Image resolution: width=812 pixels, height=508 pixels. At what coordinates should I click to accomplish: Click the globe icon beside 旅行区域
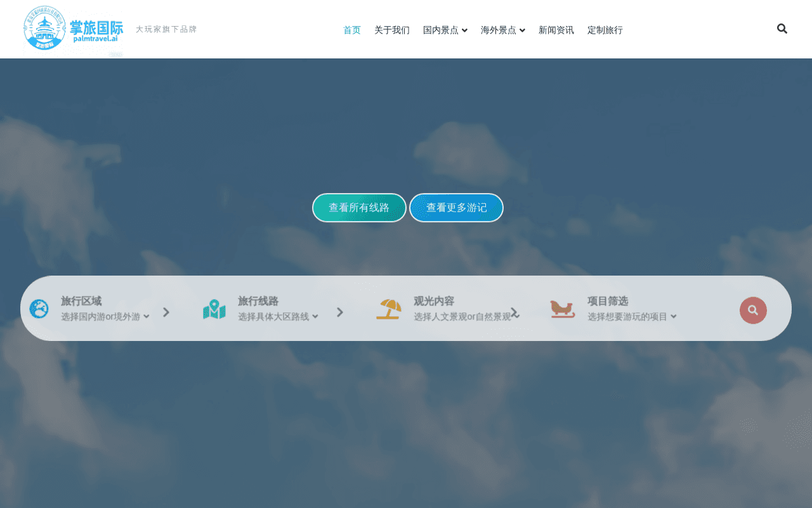pyautogui.click(x=39, y=309)
